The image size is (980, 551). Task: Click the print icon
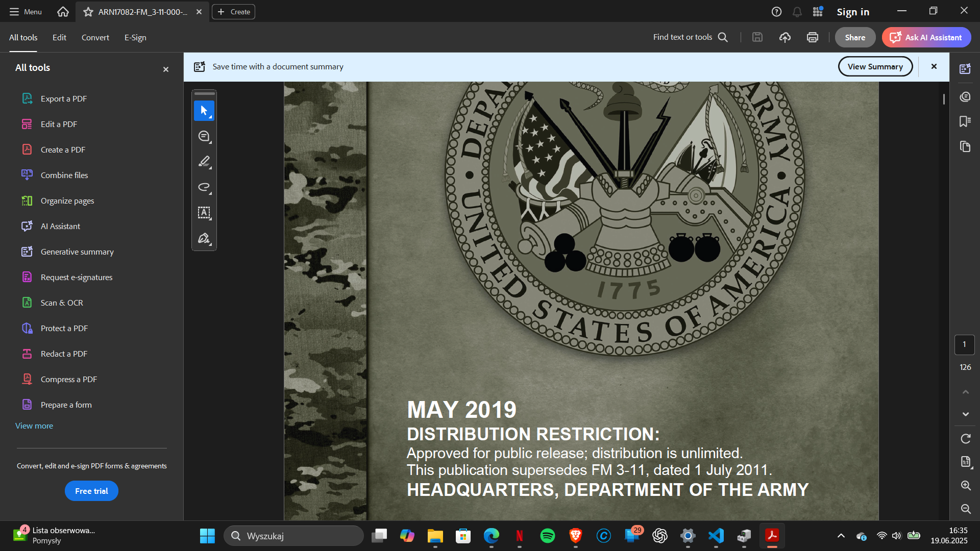[813, 37]
